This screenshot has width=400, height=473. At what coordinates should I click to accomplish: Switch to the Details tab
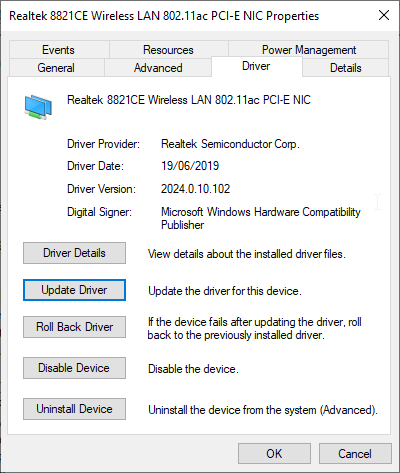(346, 68)
